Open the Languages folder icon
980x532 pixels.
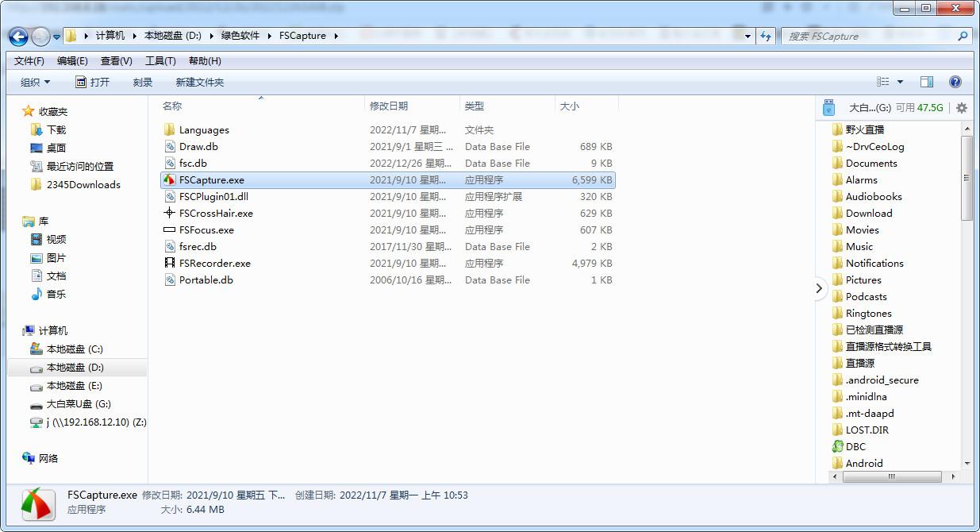(169, 130)
